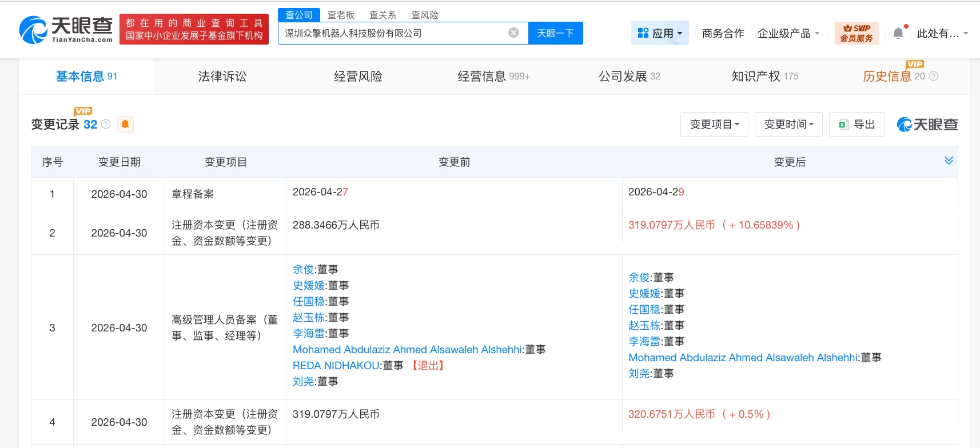The image size is (980, 448).
Task: Click the 288.3466万人民币 value
Action: coord(336,225)
